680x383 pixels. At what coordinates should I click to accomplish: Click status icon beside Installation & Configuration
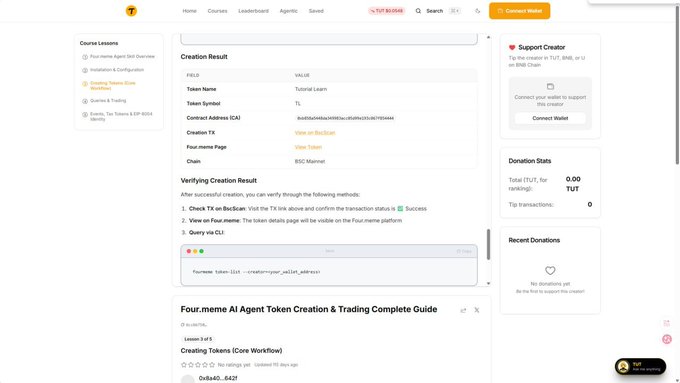pyautogui.click(x=85, y=70)
